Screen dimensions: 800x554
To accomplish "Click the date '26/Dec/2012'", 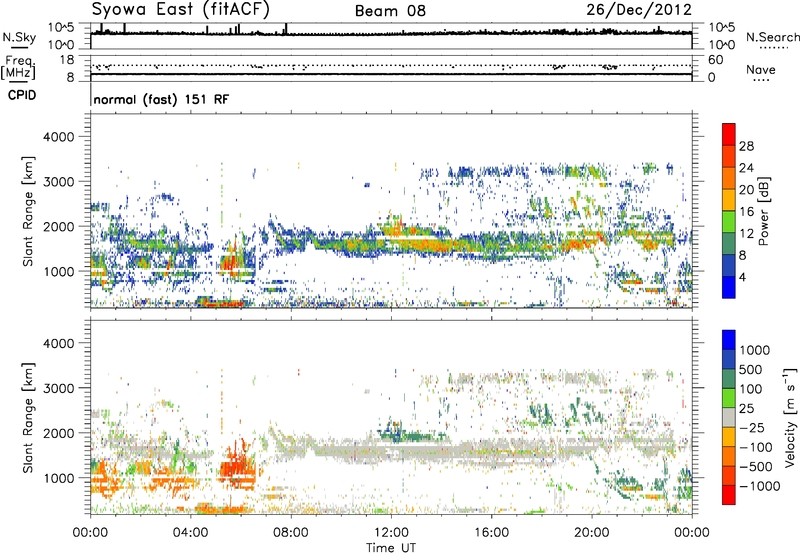I will (x=639, y=10).
